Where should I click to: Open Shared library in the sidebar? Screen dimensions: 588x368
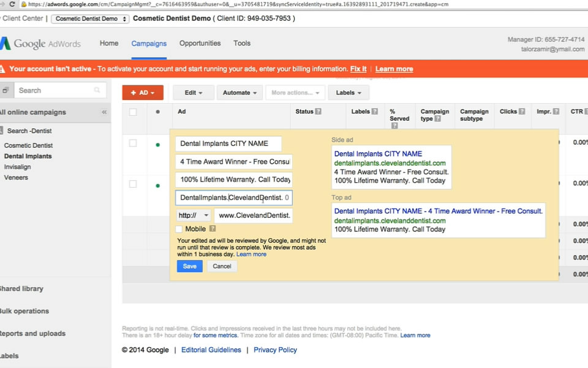22,289
